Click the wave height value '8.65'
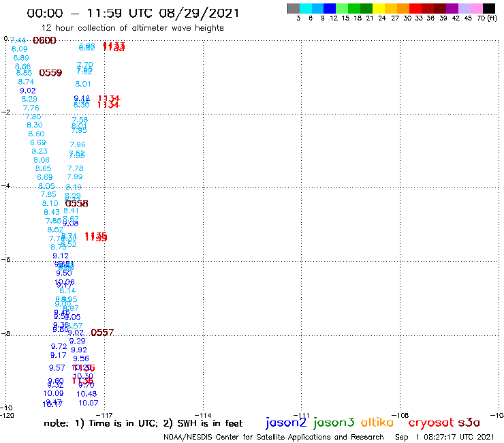 click(x=43, y=168)
